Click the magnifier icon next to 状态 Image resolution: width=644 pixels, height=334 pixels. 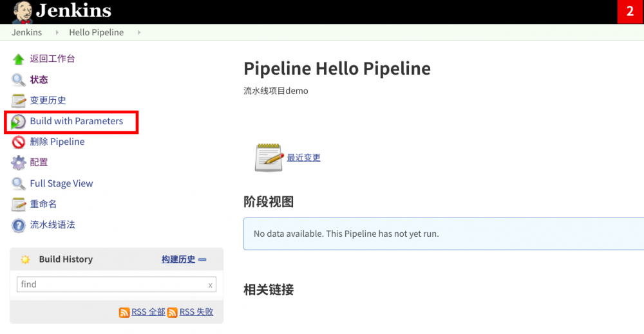click(18, 80)
